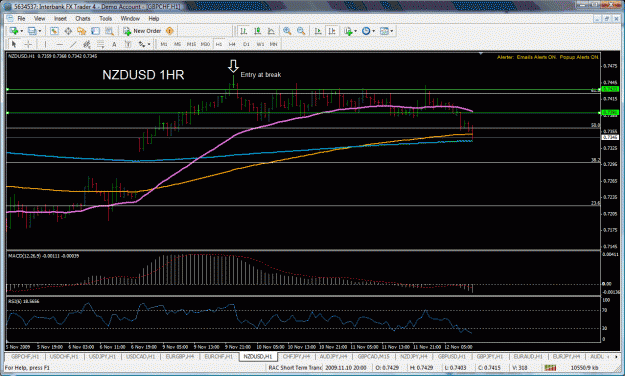
Task: Switch to the EURAUD,H1 chart tab
Action: pos(527,356)
